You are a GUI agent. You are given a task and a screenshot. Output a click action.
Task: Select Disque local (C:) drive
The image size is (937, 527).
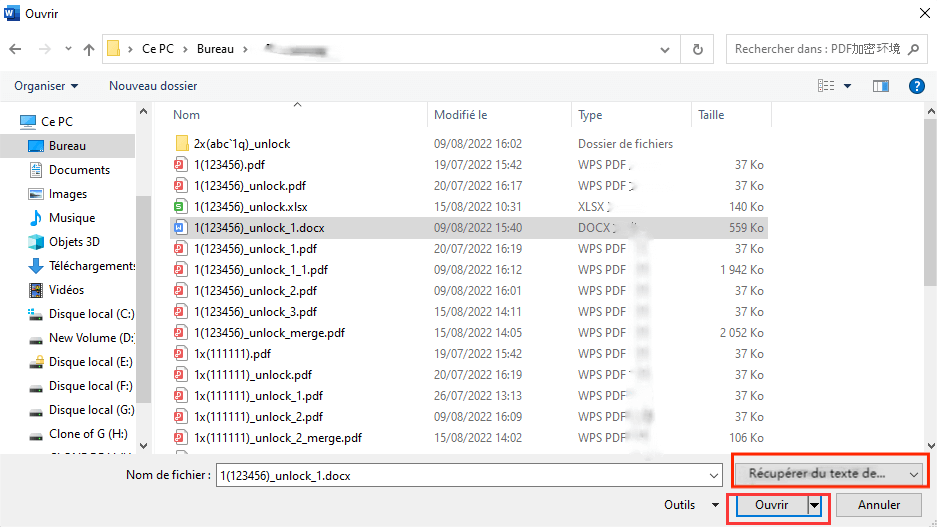91,314
